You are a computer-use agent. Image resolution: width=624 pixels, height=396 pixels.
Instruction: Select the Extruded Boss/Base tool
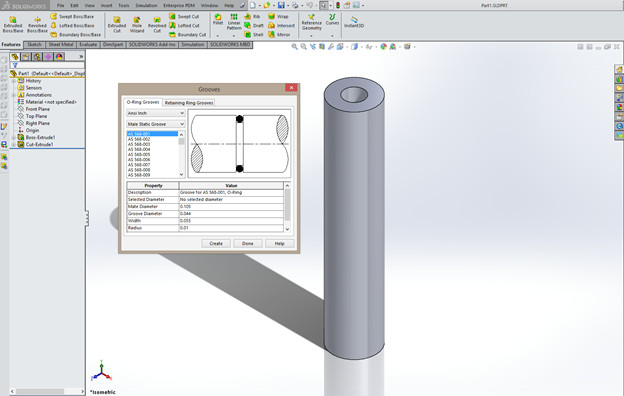coord(13,25)
